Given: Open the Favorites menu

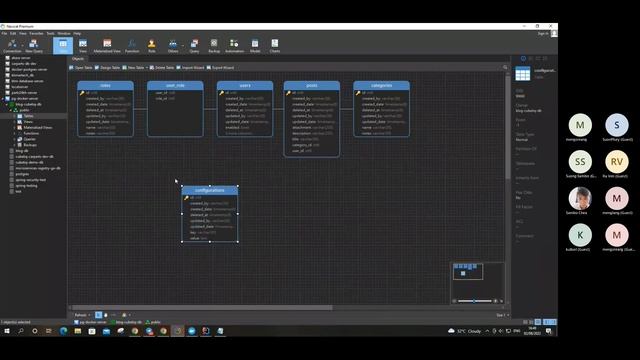Looking at the screenshot, I should click(36, 33).
